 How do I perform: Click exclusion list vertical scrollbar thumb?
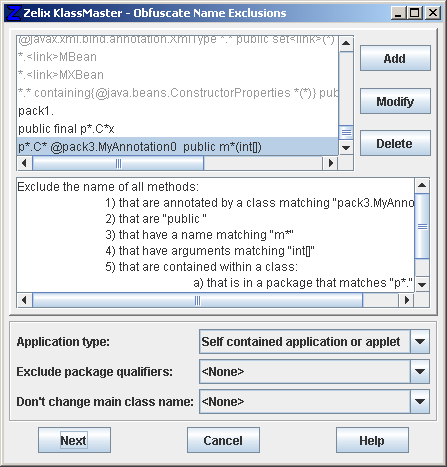(x=346, y=133)
